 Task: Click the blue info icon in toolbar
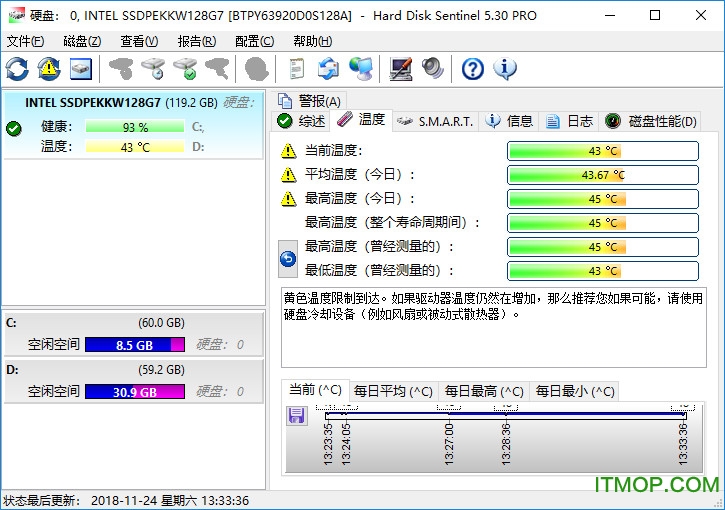pyautogui.click(x=505, y=68)
